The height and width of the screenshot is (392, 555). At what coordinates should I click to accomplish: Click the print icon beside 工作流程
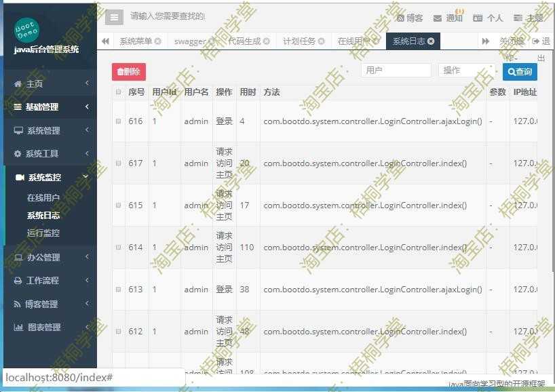pos(18,281)
